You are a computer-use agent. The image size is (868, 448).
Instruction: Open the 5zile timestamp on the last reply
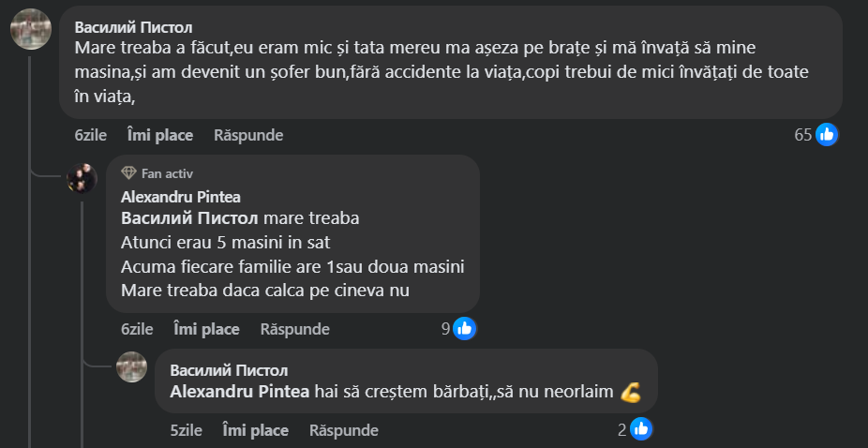(x=187, y=430)
